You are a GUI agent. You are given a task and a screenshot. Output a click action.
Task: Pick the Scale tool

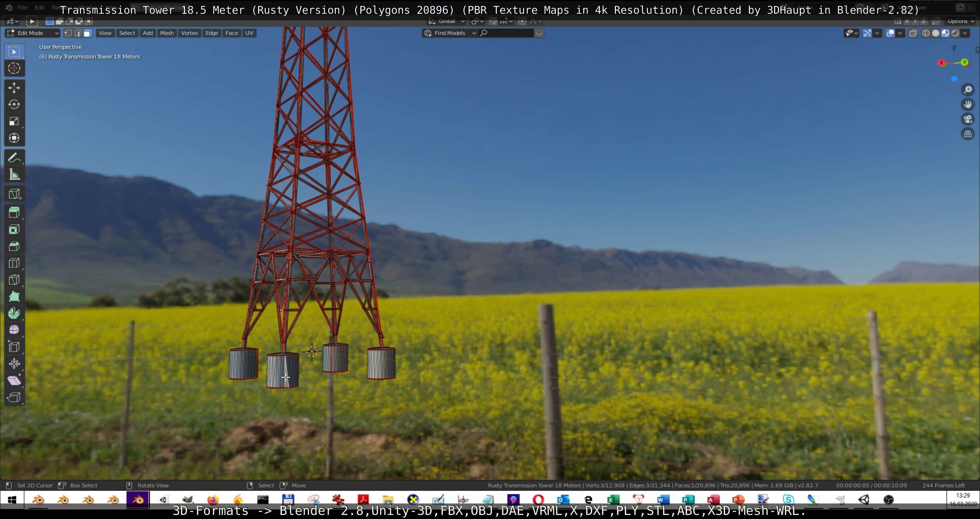[15, 121]
